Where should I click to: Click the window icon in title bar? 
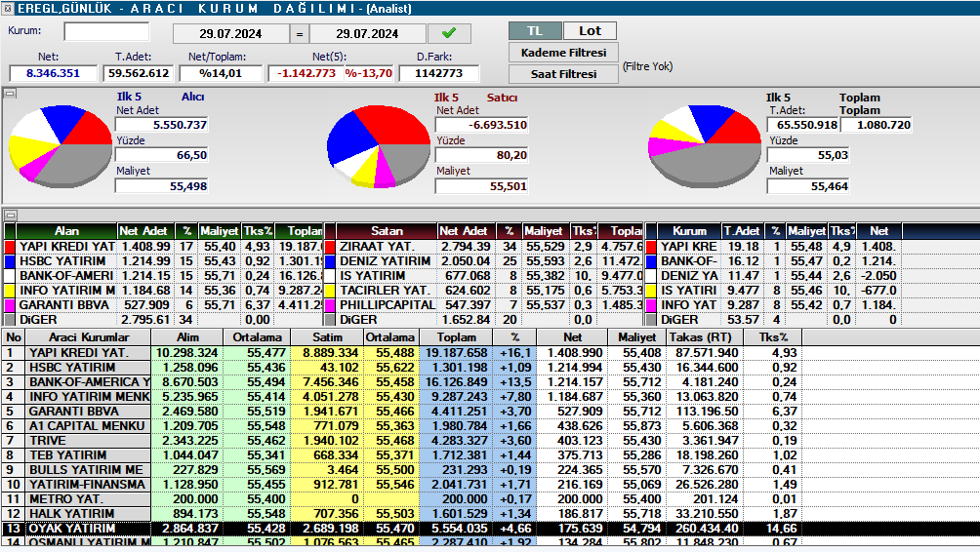tap(8, 9)
